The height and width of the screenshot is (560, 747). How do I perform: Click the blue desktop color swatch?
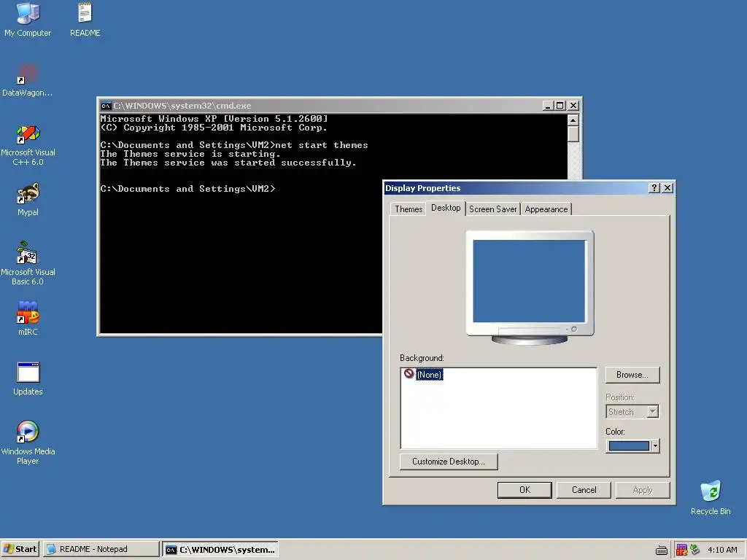[x=629, y=446]
